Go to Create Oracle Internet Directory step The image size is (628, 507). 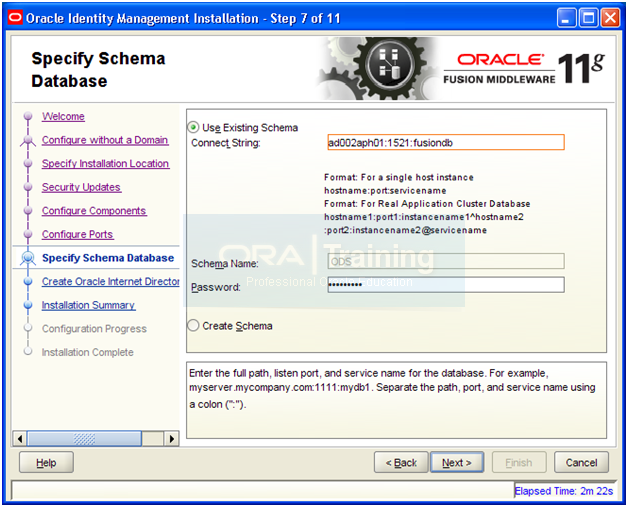point(111,282)
